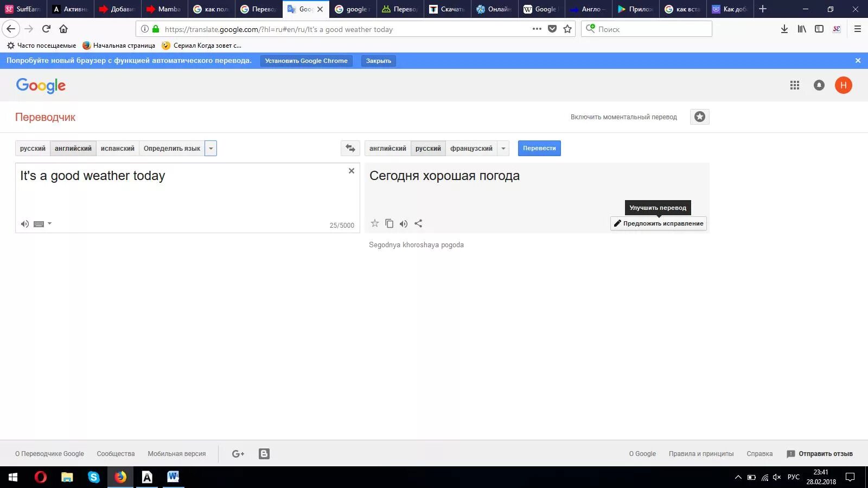
Task: Listen to the Russian translation
Action: [x=404, y=223]
